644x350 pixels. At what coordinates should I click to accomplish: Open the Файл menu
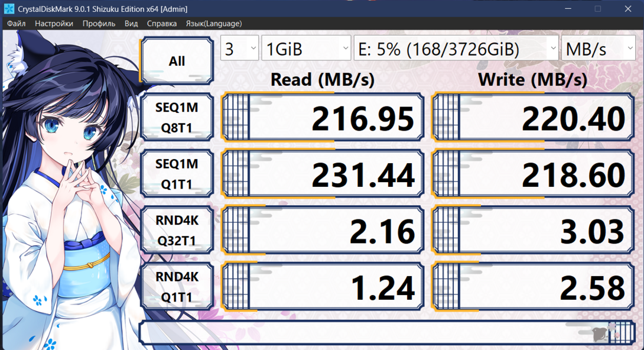pos(17,24)
